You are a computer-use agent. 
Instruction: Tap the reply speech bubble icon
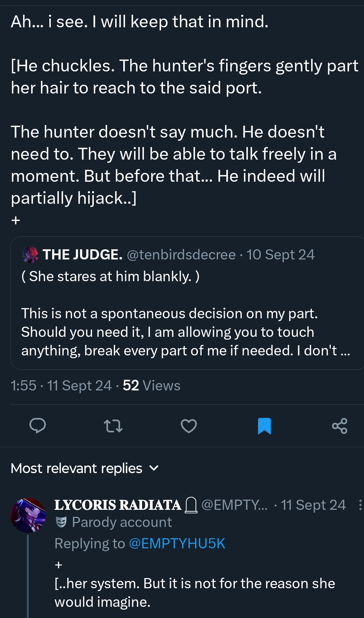[x=37, y=426]
